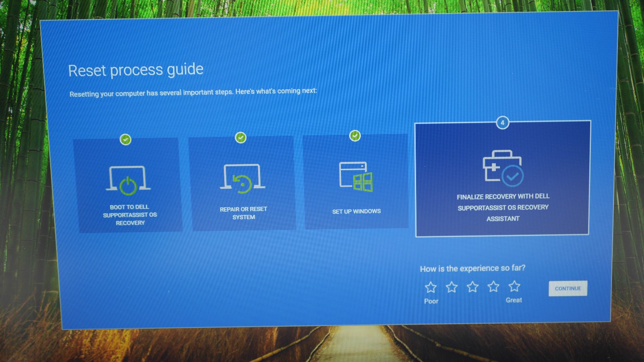Viewport: 644px width, 362px height.
Task: Select the Repair or Reset System label
Action: click(x=244, y=213)
